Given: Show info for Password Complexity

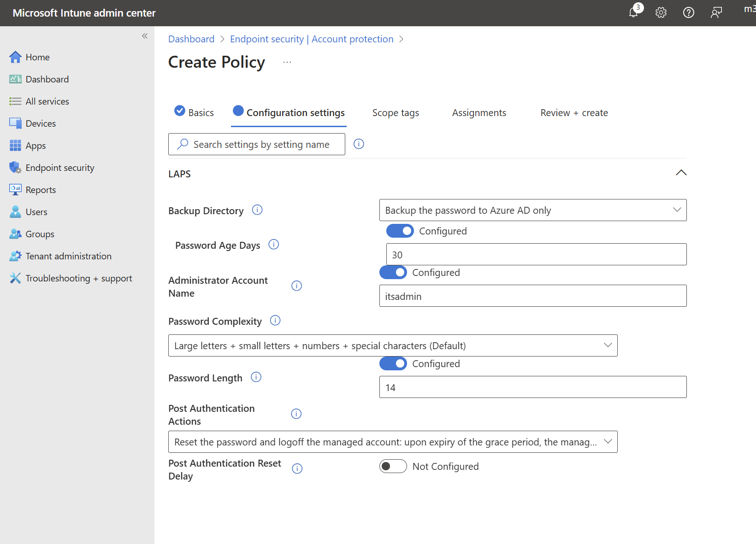Looking at the screenshot, I should pos(275,321).
